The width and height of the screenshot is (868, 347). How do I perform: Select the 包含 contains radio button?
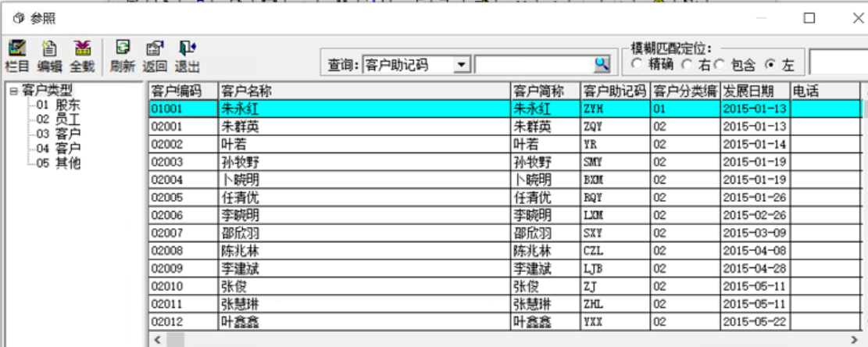[x=719, y=65]
